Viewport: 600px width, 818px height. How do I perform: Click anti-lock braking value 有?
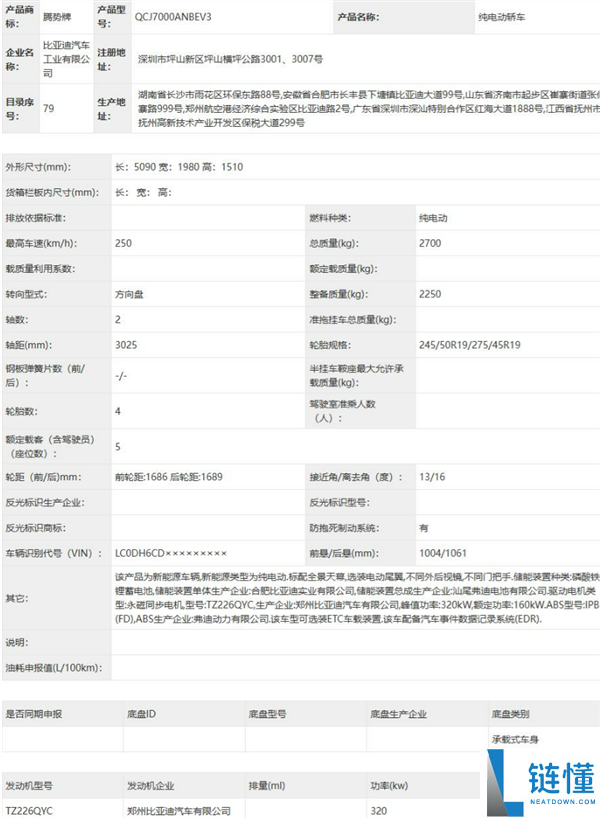point(424,528)
